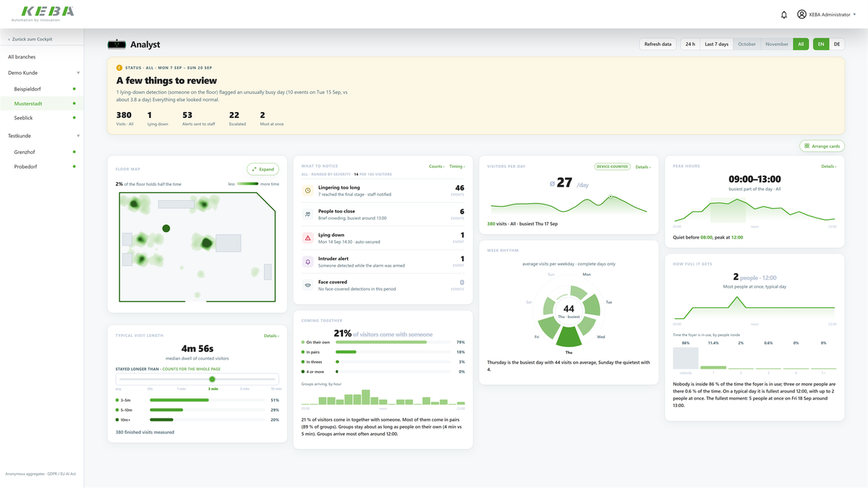The width and height of the screenshot is (868, 488).
Task: Open the Lingering too long row
Action: tap(383, 190)
